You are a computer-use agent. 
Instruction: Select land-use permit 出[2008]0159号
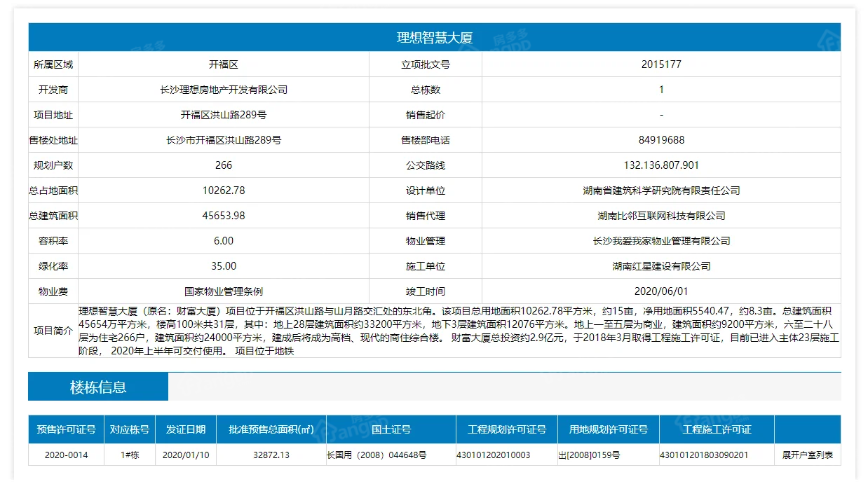(589, 455)
